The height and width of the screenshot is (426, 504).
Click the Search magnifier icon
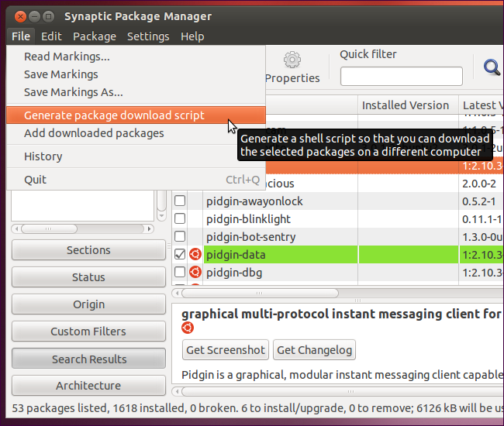[x=492, y=67]
